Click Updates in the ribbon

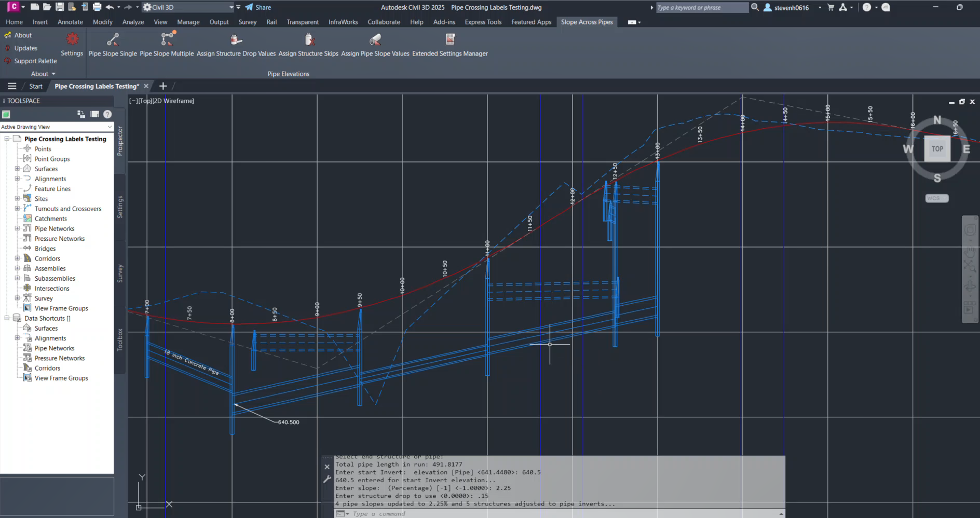[x=21, y=48]
